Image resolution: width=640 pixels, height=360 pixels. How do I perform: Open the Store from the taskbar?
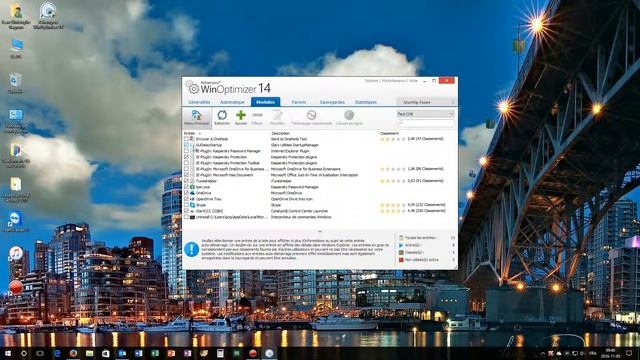point(106,353)
